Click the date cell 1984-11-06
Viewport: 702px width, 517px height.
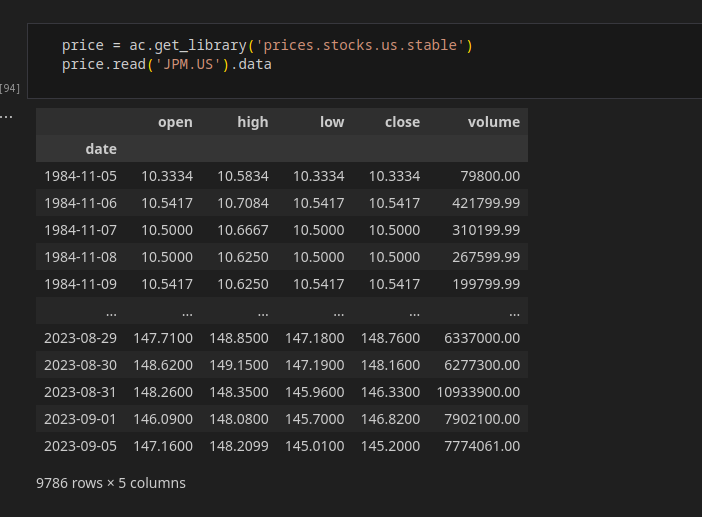(x=81, y=203)
